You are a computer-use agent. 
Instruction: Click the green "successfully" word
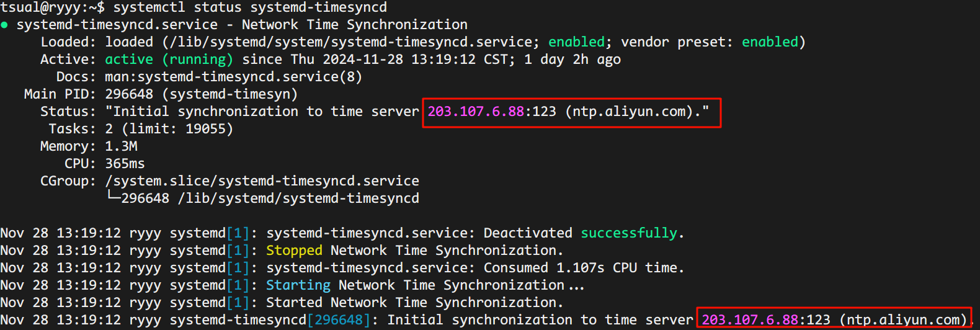(x=629, y=233)
